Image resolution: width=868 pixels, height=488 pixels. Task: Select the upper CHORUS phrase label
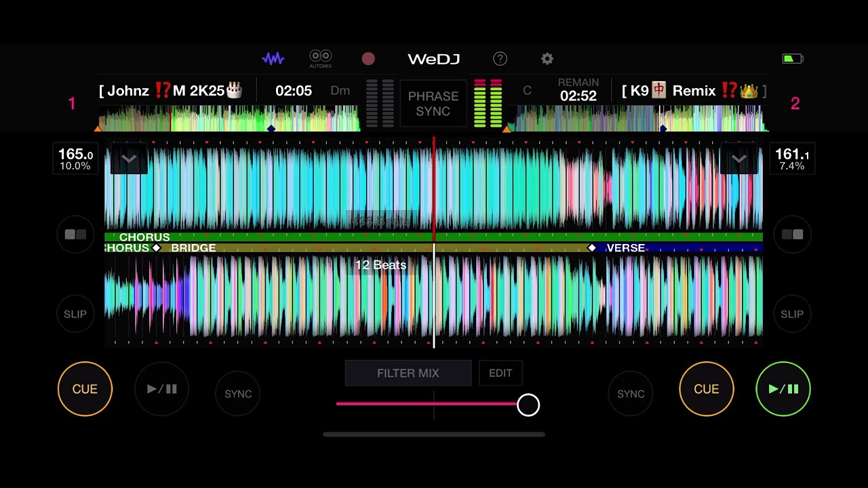point(144,237)
